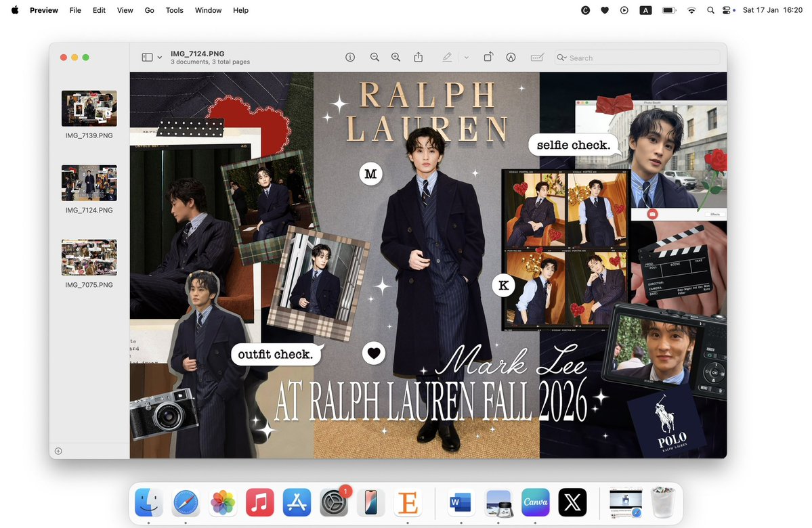
Task: Open Music from the Dock
Action: pyautogui.click(x=259, y=502)
